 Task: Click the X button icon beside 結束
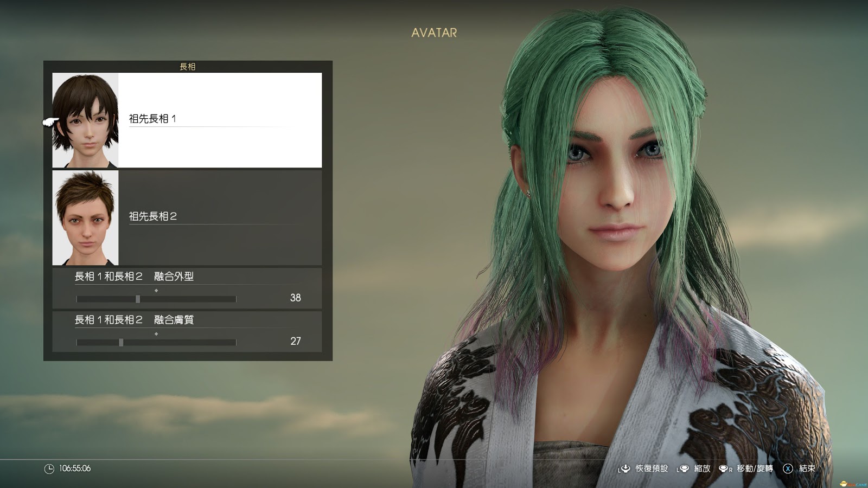788,468
